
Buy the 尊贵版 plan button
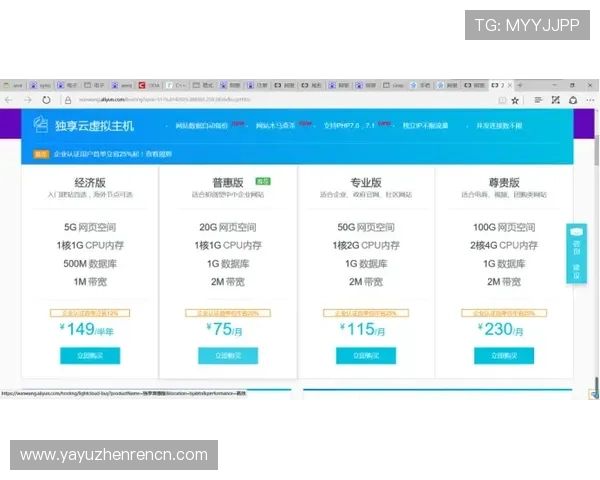(x=504, y=356)
